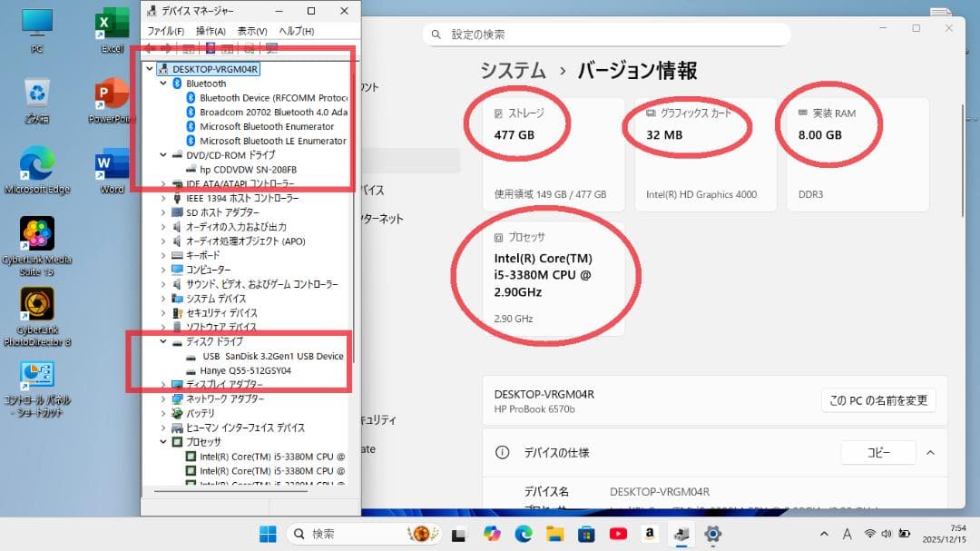Image resolution: width=980 pixels, height=551 pixels.
Task: Select オーディオ処理オブジェクト (APO) category
Action: tap(245, 241)
